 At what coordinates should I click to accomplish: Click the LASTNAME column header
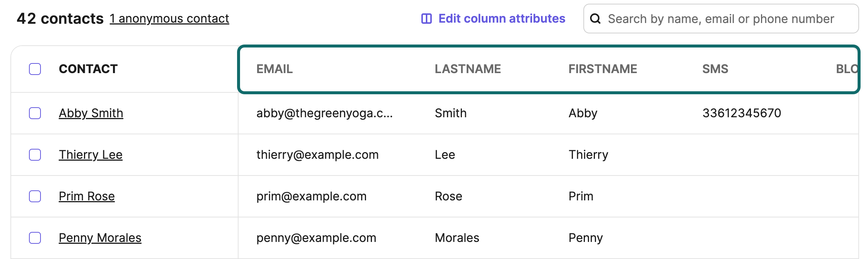point(468,69)
